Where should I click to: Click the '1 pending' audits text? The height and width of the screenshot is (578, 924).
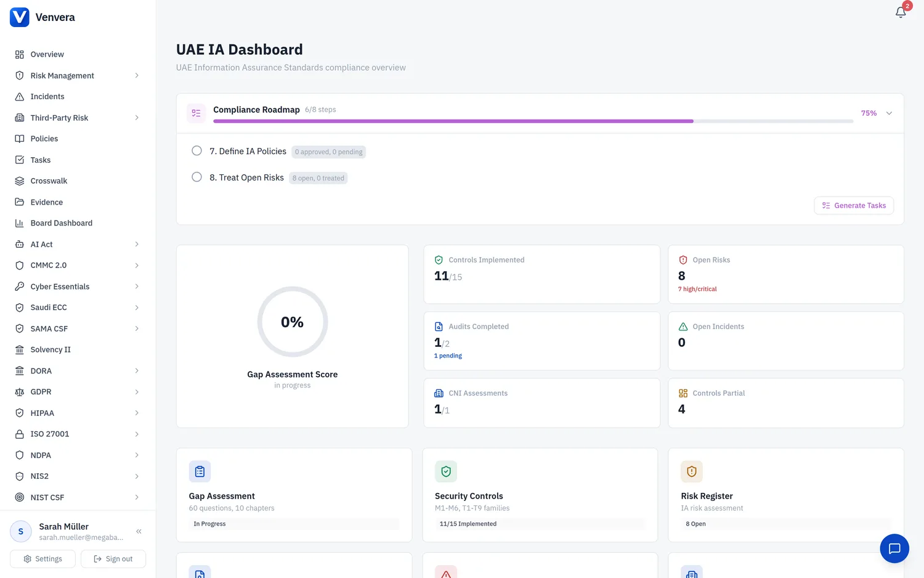[x=448, y=356]
